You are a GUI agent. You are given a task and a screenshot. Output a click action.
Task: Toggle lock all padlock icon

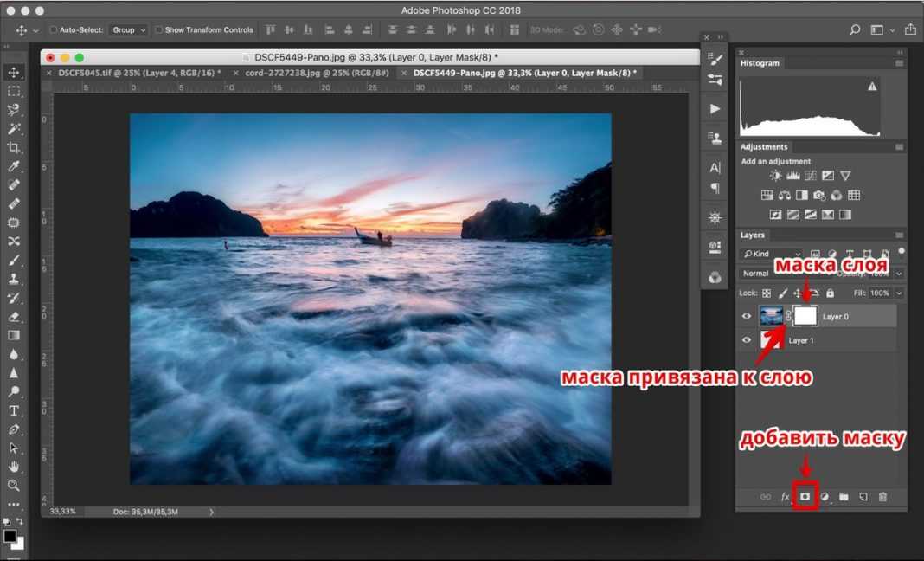831,293
